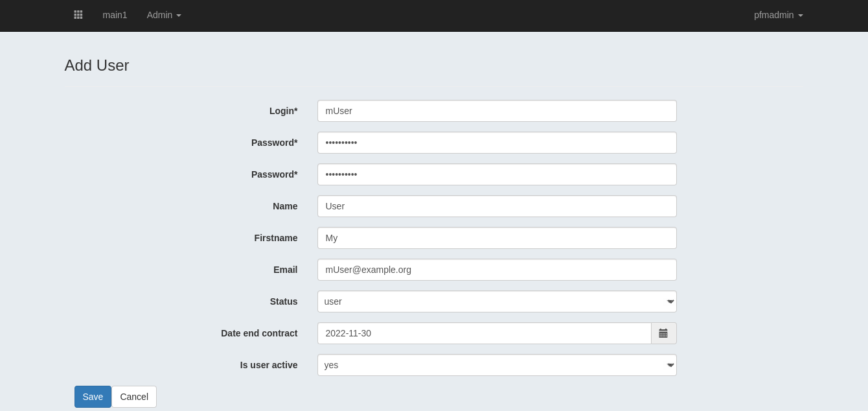868x411 pixels.
Task: Edit the Date end contract field
Action: coord(485,333)
